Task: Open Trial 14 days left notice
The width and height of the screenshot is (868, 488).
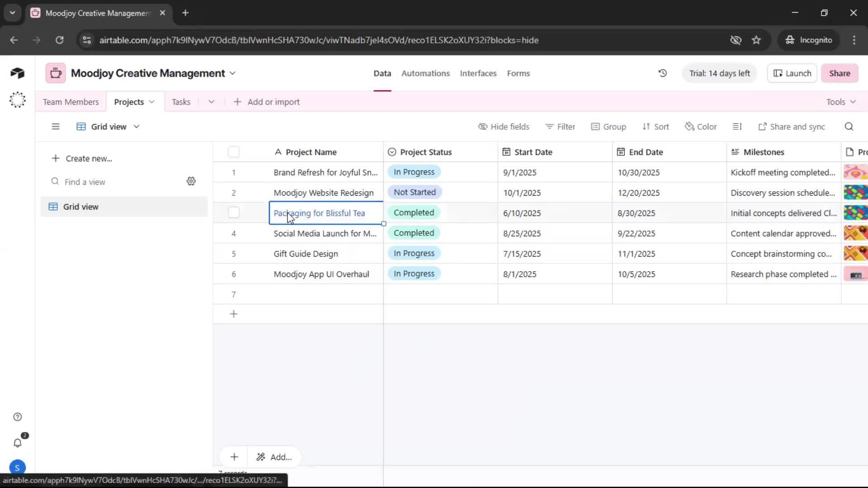Action: (719, 73)
